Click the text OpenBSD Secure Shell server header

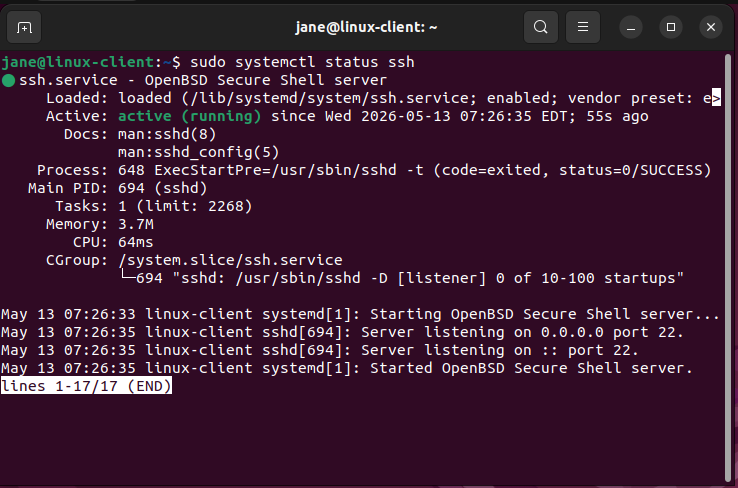coord(265,80)
